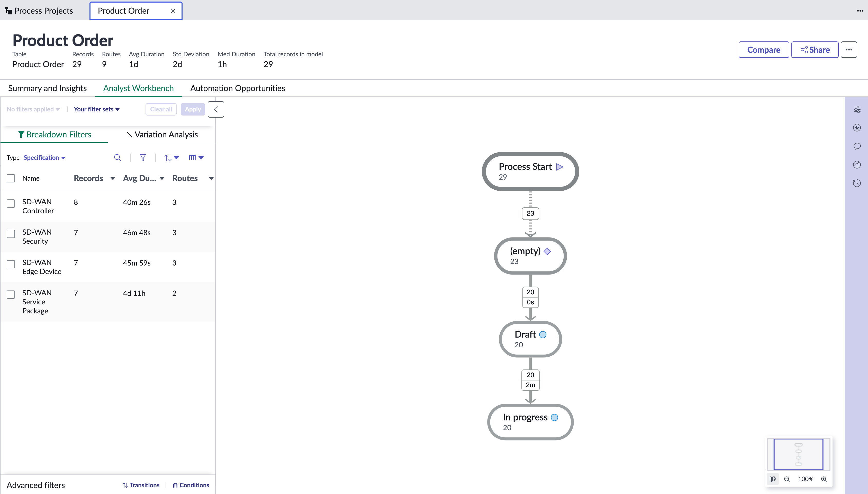Open the Routes column sort arrow
This screenshot has width=868, height=494.
point(211,178)
